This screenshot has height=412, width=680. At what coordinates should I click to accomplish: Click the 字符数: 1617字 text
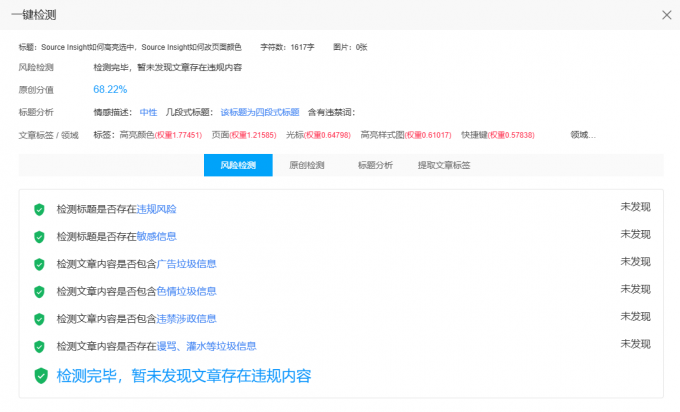tap(287, 47)
